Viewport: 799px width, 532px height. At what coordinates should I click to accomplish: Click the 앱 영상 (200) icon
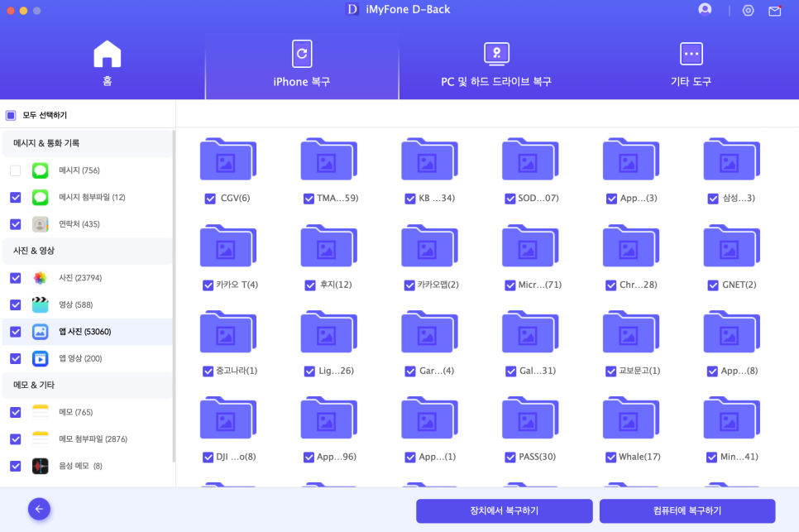pyautogui.click(x=41, y=359)
